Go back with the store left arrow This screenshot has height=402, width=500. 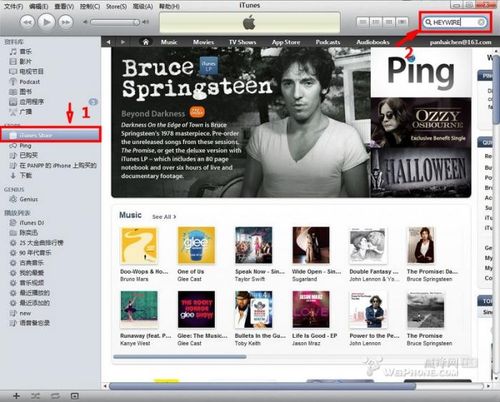pos(108,42)
